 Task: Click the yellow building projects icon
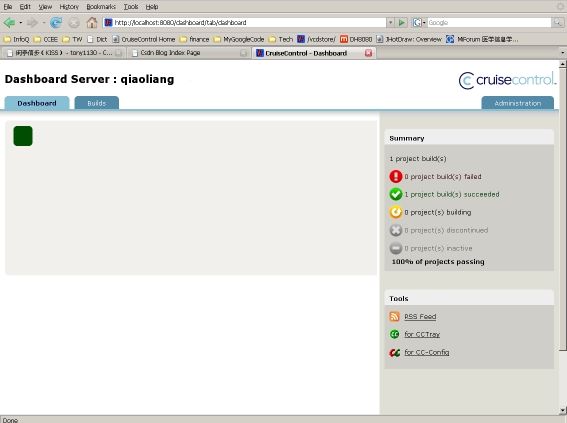[x=396, y=212]
